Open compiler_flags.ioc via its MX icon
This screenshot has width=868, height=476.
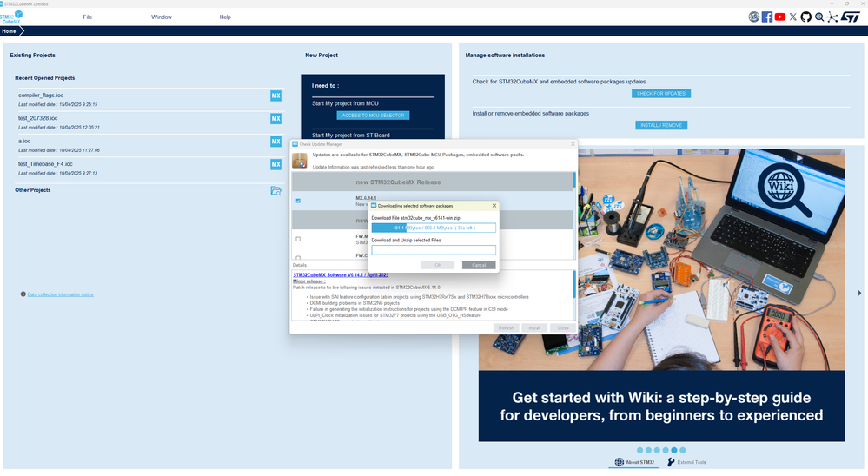[275, 96]
